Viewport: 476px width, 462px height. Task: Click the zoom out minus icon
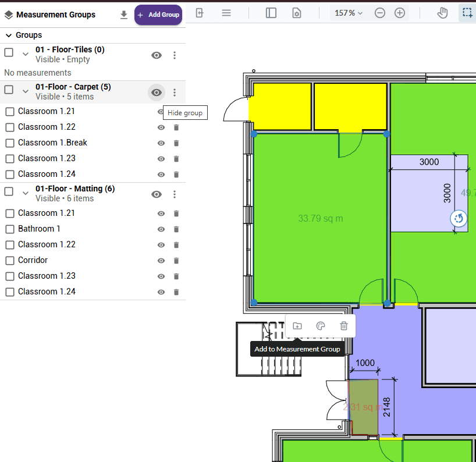tap(380, 13)
